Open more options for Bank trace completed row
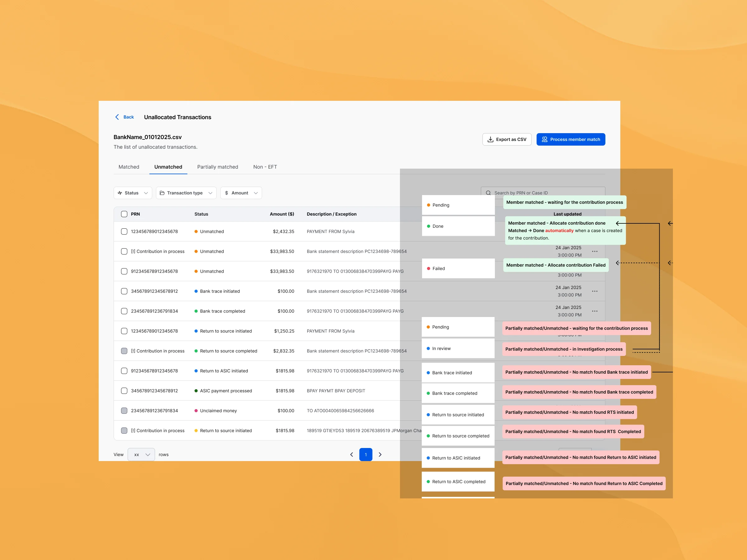 point(595,311)
